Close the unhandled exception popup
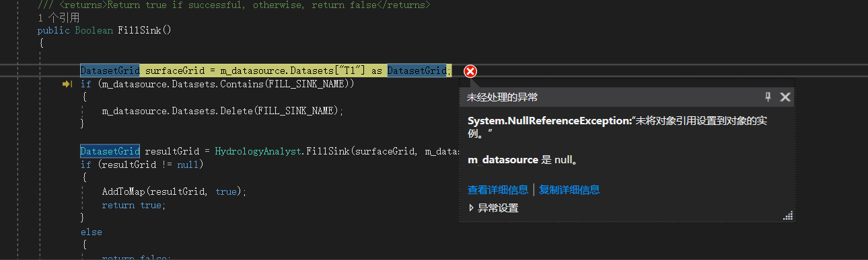Screen dimensions: 868x260 click(x=785, y=97)
